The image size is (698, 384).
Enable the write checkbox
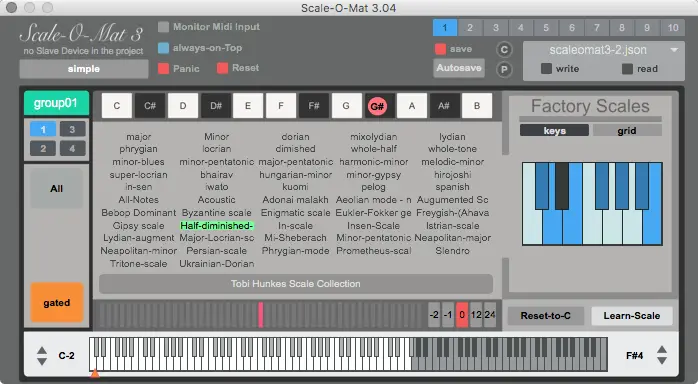point(546,69)
